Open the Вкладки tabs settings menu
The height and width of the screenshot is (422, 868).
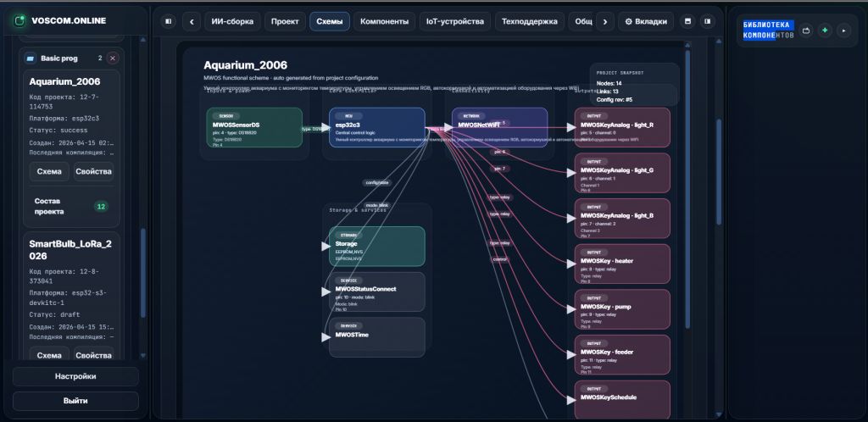(x=645, y=21)
